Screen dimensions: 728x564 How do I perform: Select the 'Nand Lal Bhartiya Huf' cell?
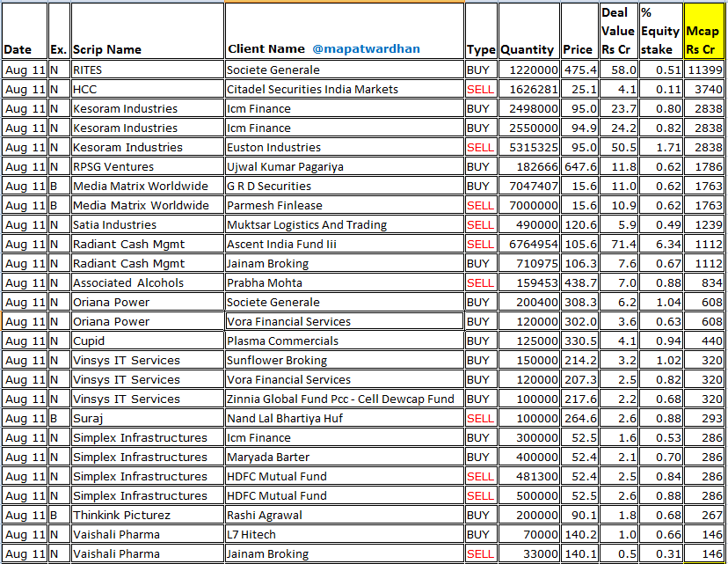[345, 419]
